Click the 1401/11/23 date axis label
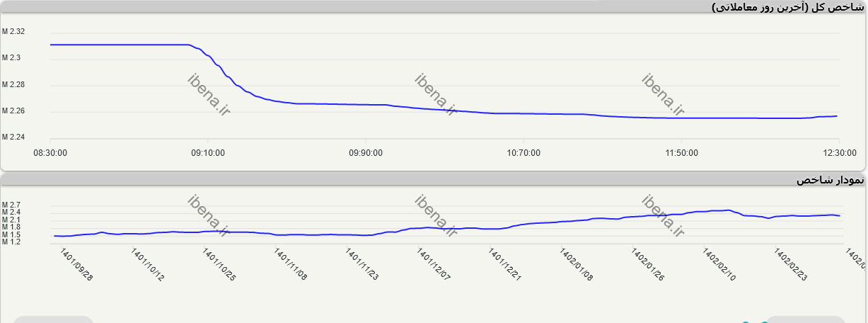Viewport: 868px width, 323px height. pyautogui.click(x=361, y=264)
